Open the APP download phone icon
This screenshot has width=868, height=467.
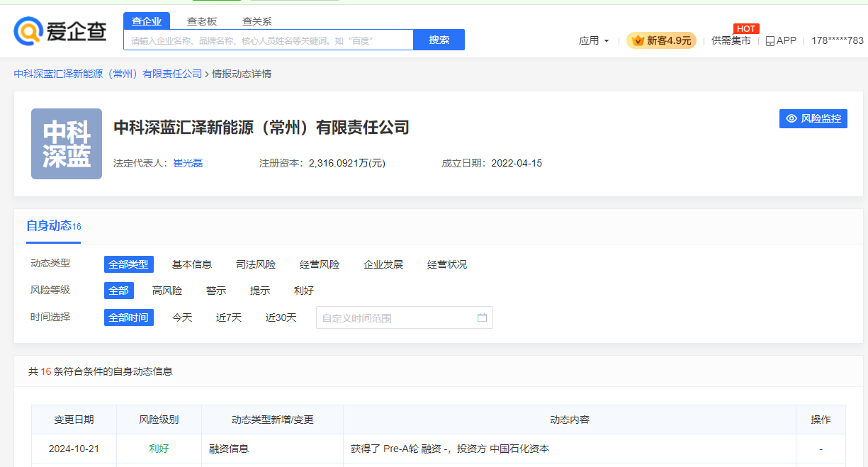click(x=770, y=41)
